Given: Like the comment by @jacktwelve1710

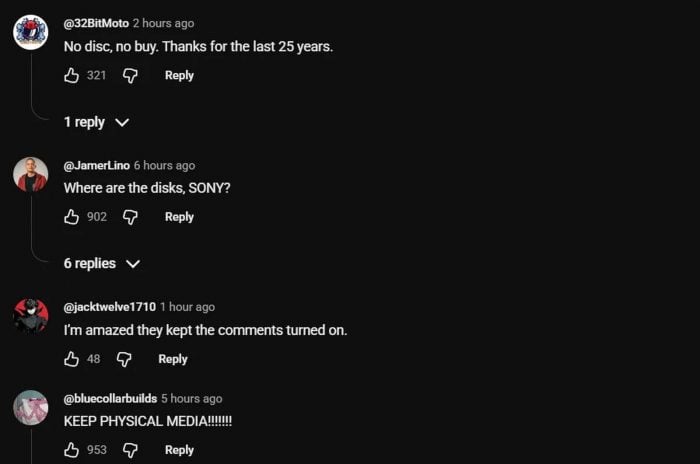Looking at the screenshot, I should 71,359.
